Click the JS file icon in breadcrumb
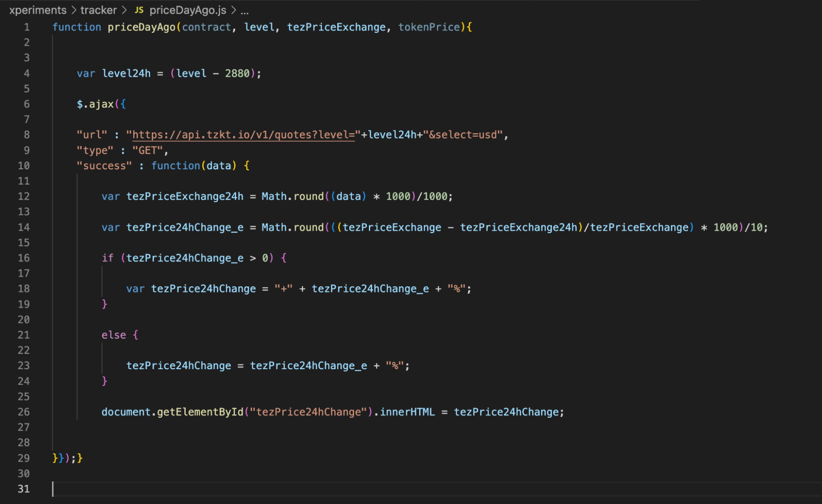Screen dimensions: 822x504 click(x=139, y=10)
